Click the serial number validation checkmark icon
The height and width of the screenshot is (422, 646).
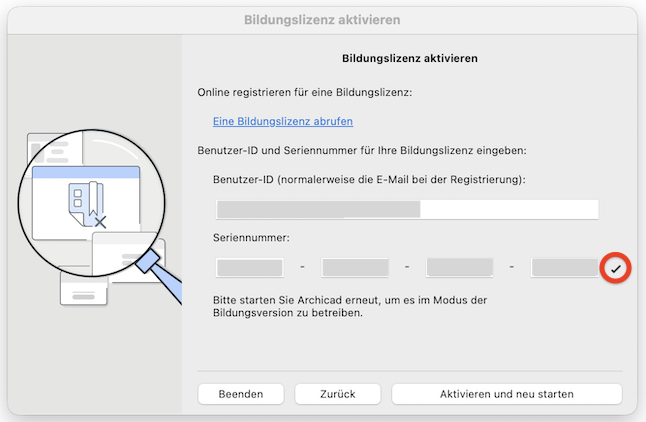pyautogui.click(x=616, y=269)
